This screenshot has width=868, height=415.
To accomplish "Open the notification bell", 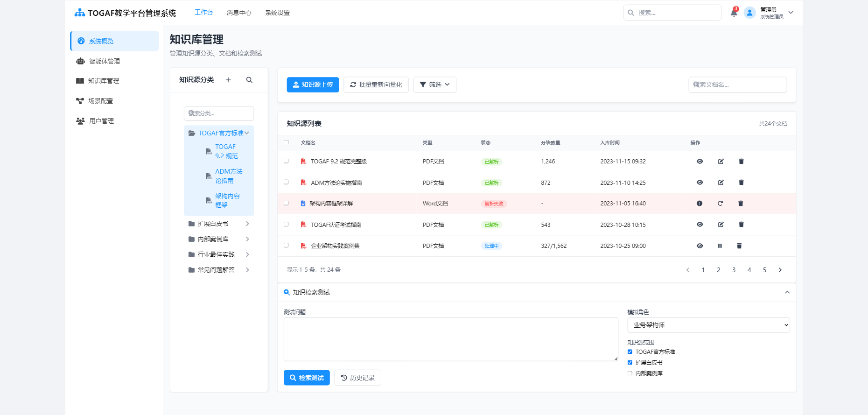I will pyautogui.click(x=734, y=13).
